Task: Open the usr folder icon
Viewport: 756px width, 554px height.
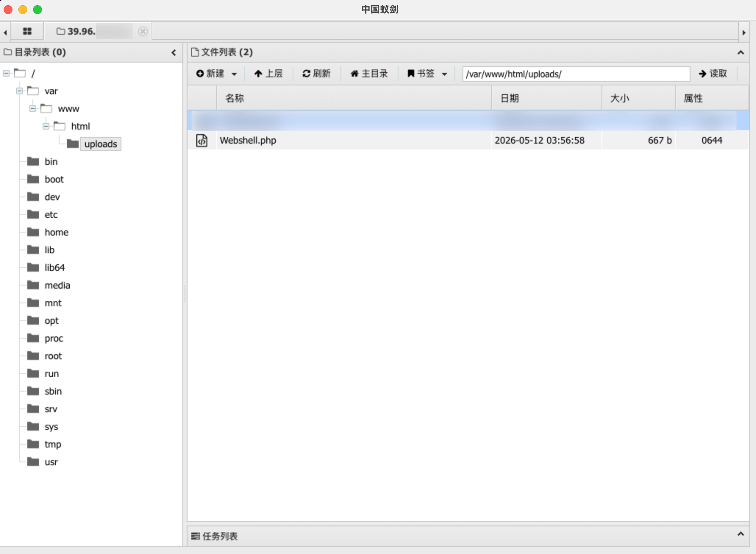Action: 33,462
